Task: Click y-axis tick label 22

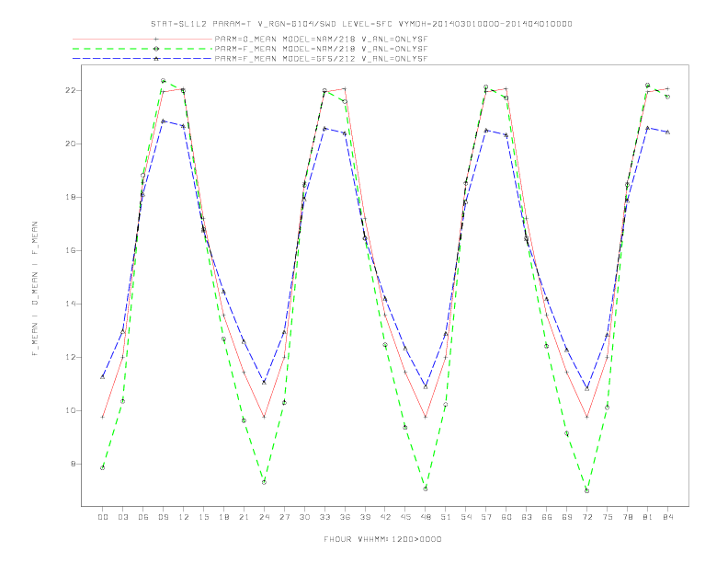Action: 71,90
